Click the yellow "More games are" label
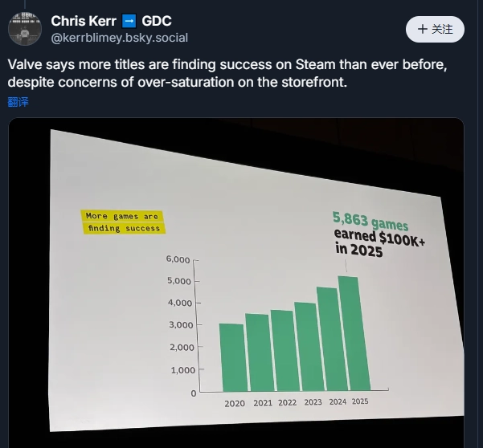The image size is (483, 448). (122, 216)
